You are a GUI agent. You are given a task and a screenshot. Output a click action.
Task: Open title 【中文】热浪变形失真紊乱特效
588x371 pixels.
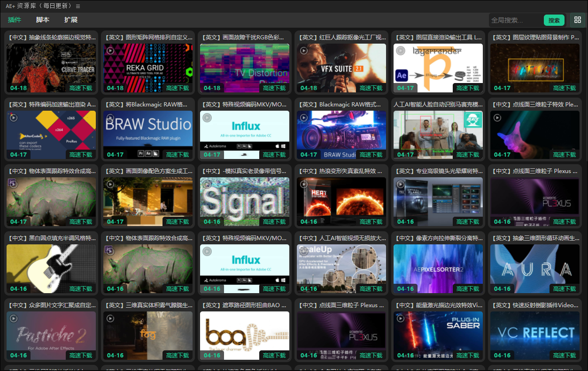tap(341, 171)
